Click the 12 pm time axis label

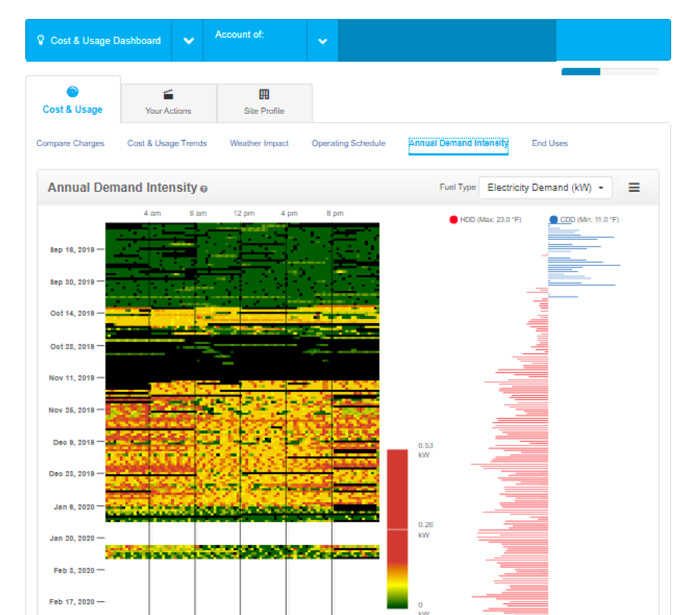244,213
